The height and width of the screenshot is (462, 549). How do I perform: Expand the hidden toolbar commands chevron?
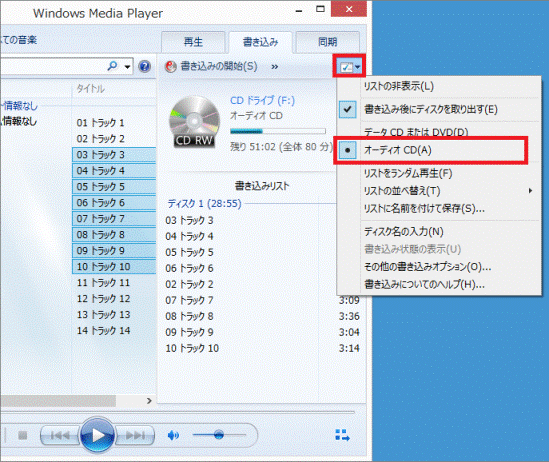pos(274,66)
